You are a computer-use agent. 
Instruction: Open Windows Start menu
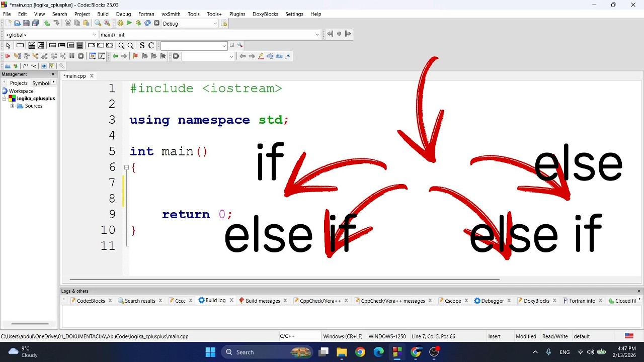tap(210, 352)
